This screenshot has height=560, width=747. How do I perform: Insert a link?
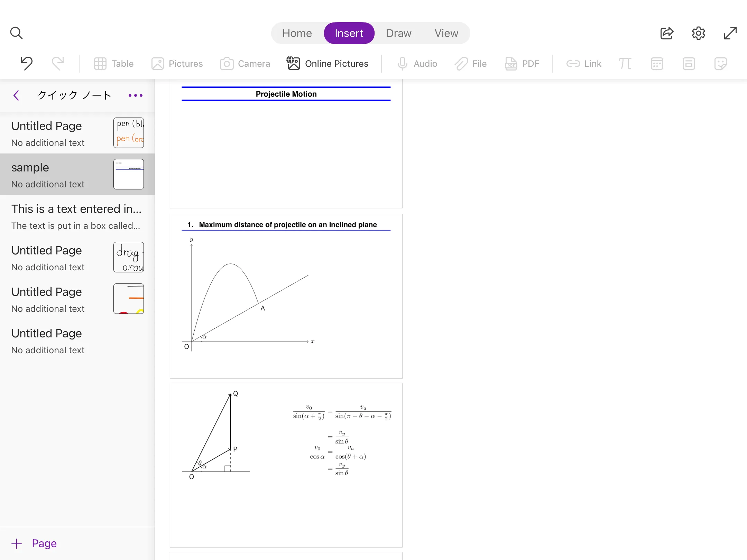[584, 64]
